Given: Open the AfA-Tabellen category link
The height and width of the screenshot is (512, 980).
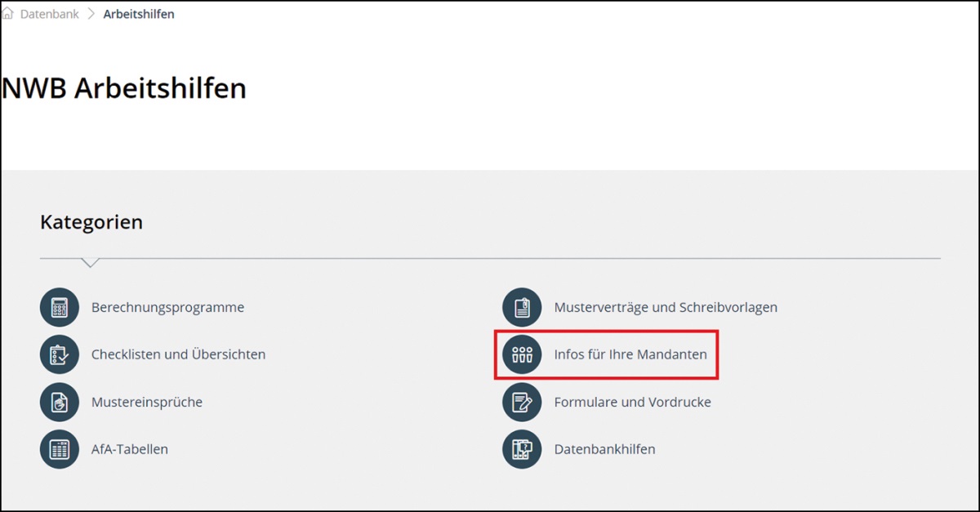Looking at the screenshot, I should click(x=130, y=449).
